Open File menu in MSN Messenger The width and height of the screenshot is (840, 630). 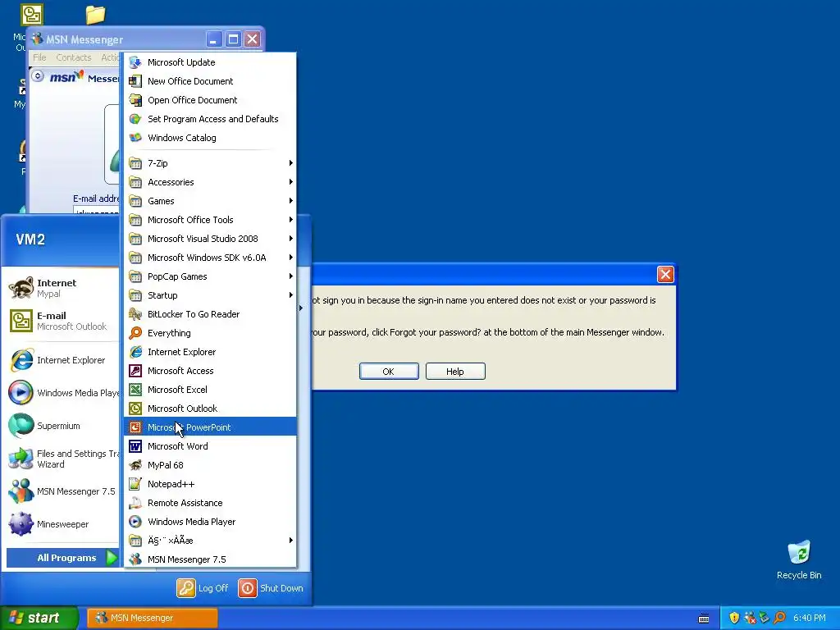(x=39, y=57)
